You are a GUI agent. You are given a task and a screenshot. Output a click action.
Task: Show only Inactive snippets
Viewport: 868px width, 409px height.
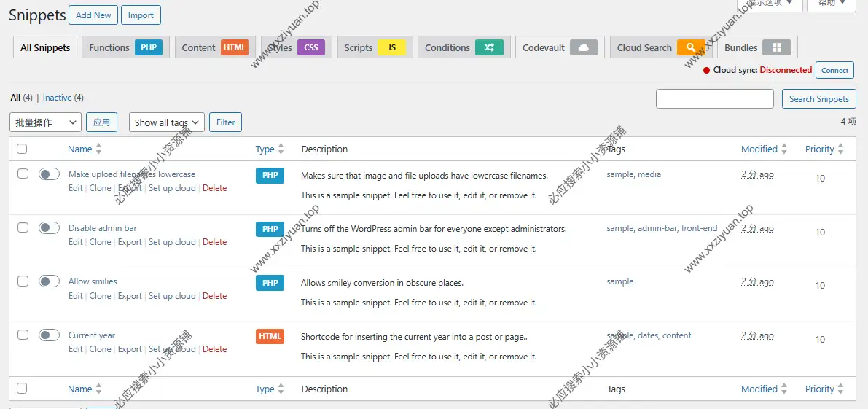(57, 98)
